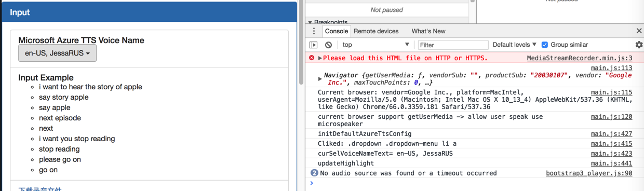
Task: Open the console drawer three-dot menu
Action: click(x=314, y=31)
